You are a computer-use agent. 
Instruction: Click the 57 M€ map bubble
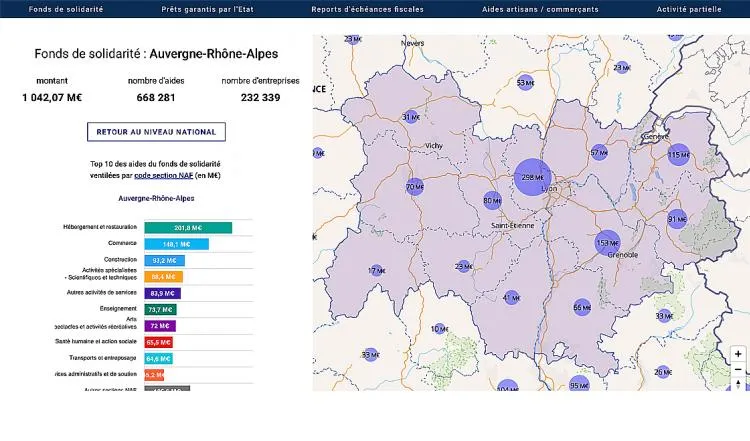coord(599,153)
